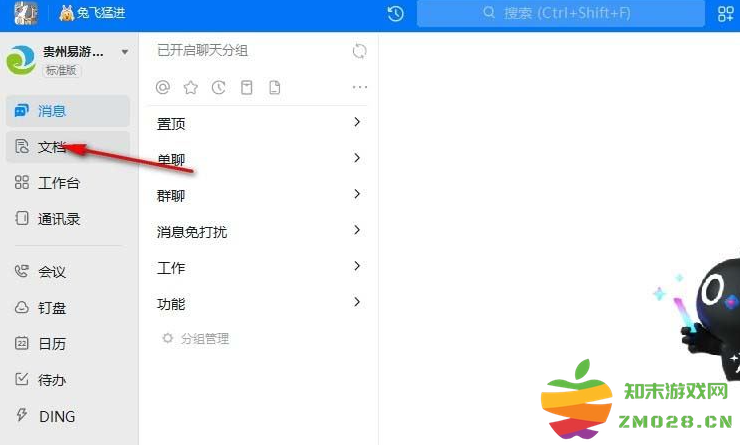Viewport: 740px width, 445px height.
Task: Expand the organization switcher dropdown arrow
Action: pos(125,52)
